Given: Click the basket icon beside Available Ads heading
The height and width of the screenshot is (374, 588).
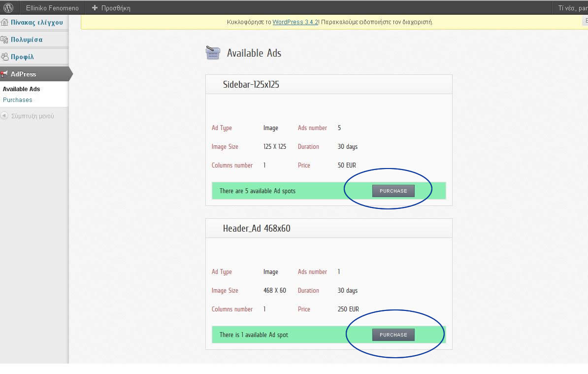Looking at the screenshot, I should [x=213, y=53].
